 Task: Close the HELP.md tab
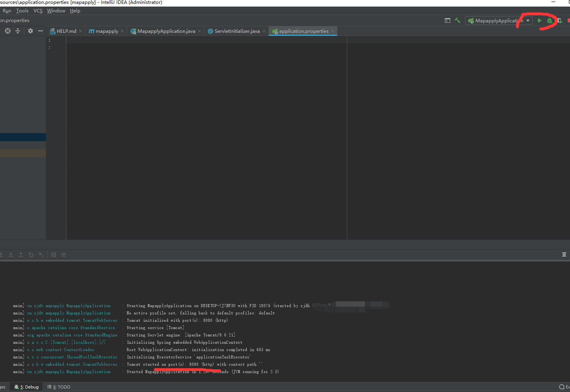(80, 31)
